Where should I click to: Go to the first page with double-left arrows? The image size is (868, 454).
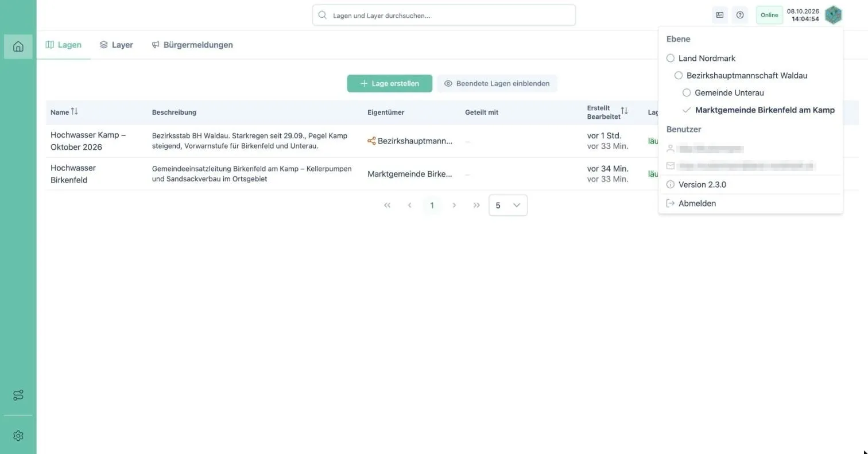pos(387,205)
